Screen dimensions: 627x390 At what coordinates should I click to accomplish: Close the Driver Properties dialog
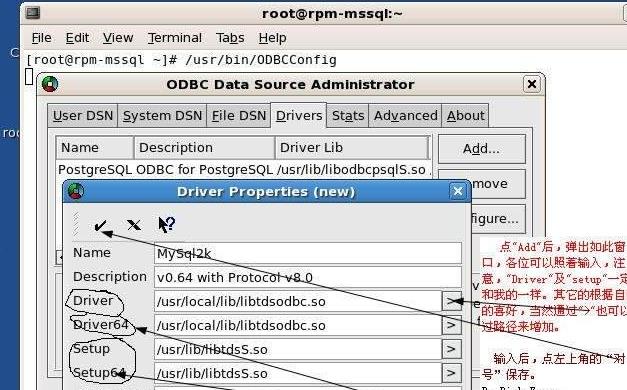tap(457, 191)
